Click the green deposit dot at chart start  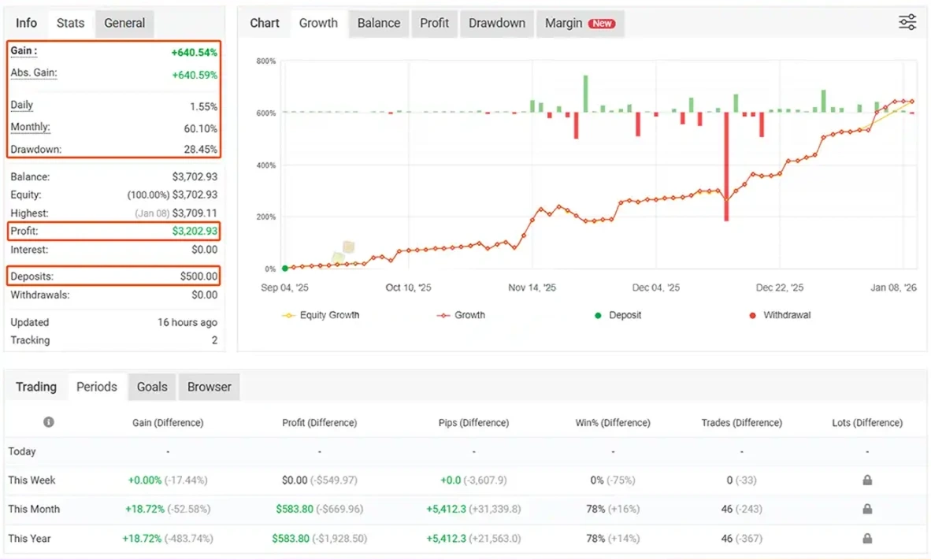[x=284, y=269]
